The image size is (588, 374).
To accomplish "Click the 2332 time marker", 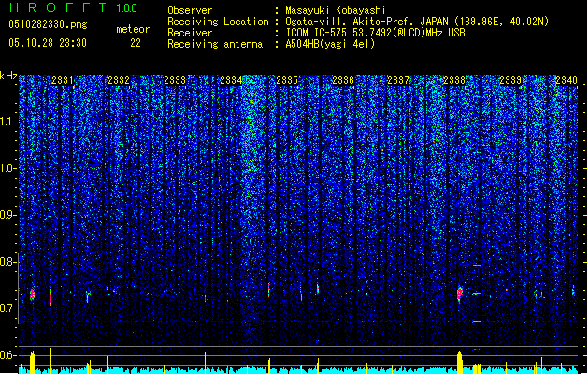I will coord(119,80).
